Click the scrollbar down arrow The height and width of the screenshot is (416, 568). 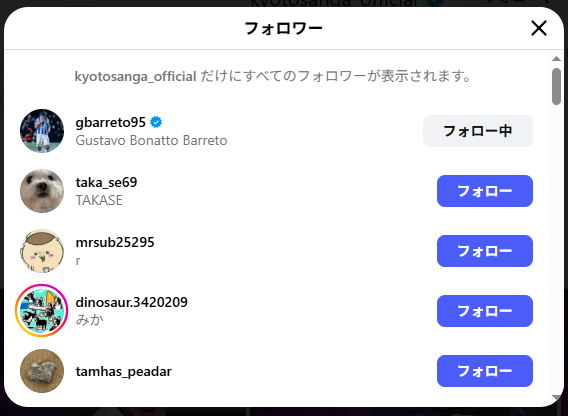556,398
